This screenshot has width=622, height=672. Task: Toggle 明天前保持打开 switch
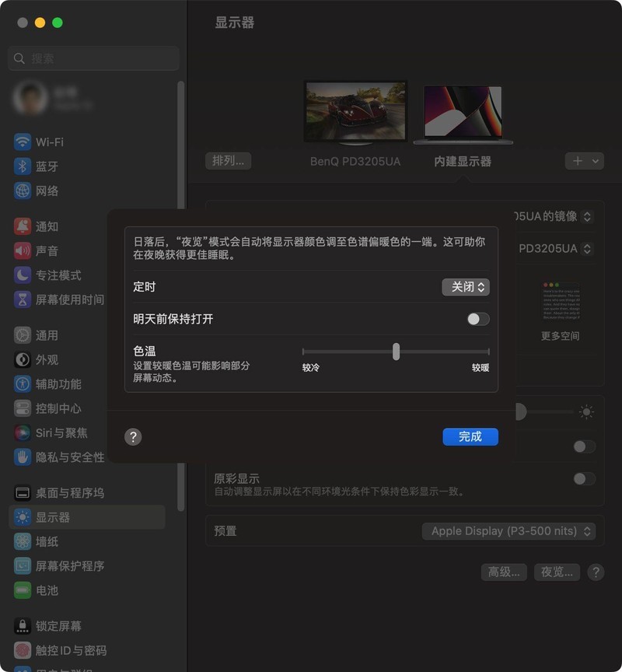477,319
